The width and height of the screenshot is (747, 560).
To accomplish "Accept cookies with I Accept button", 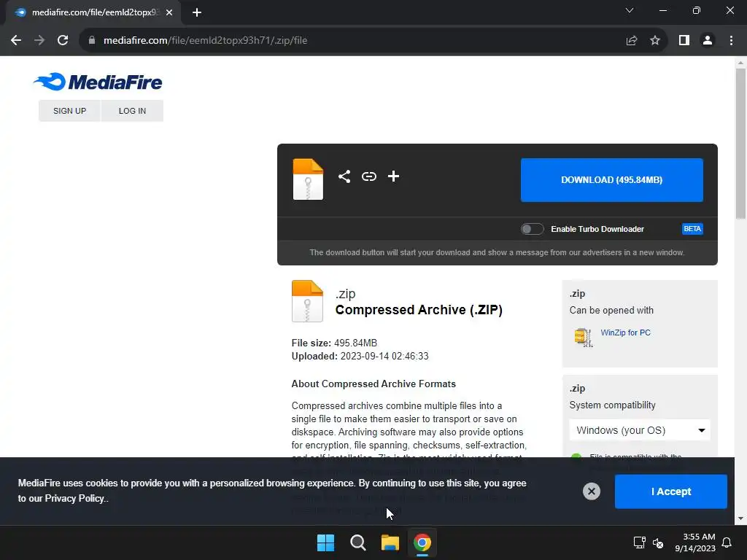I will coord(671,491).
